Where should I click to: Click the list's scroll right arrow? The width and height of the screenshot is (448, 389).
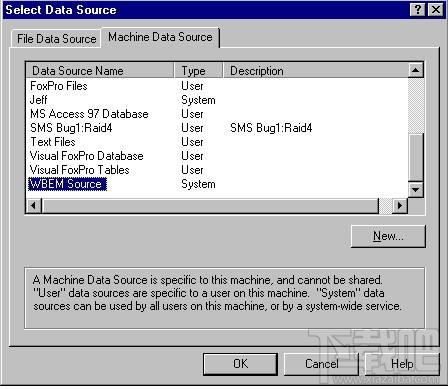400,206
